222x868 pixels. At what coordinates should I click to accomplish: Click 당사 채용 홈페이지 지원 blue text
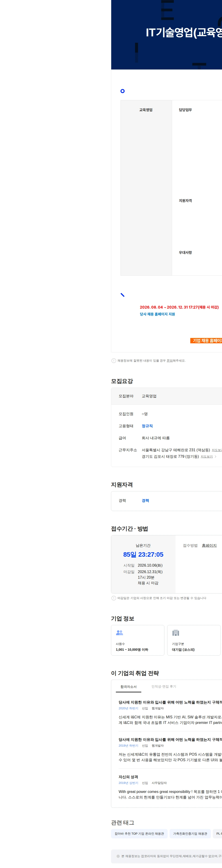click(x=157, y=314)
